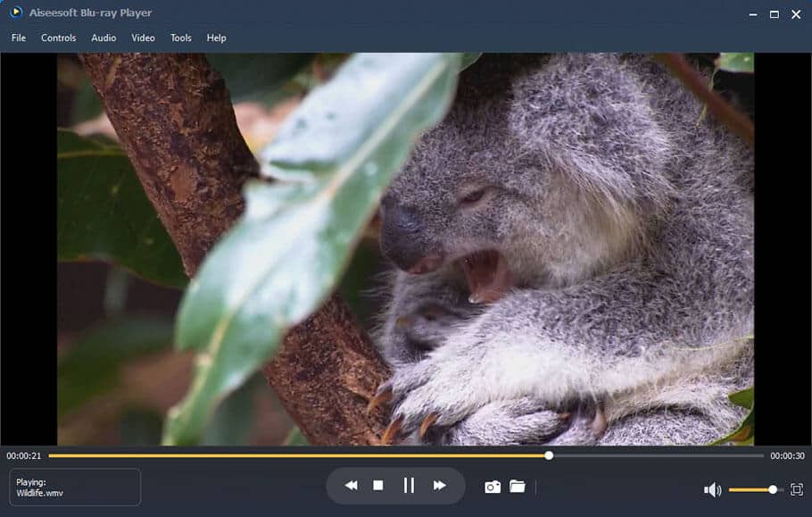Rewind the video playback

351,486
